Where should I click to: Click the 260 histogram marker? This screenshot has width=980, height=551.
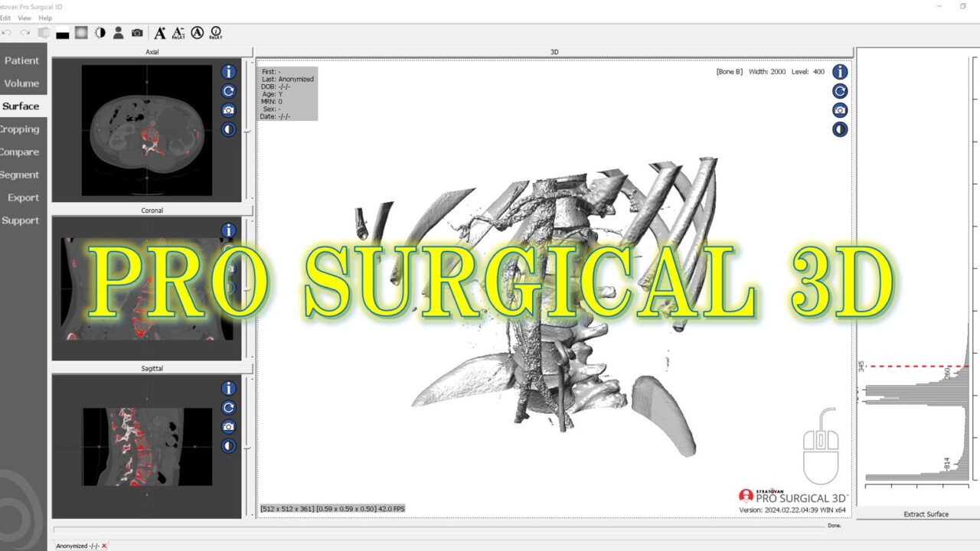[947, 373]
